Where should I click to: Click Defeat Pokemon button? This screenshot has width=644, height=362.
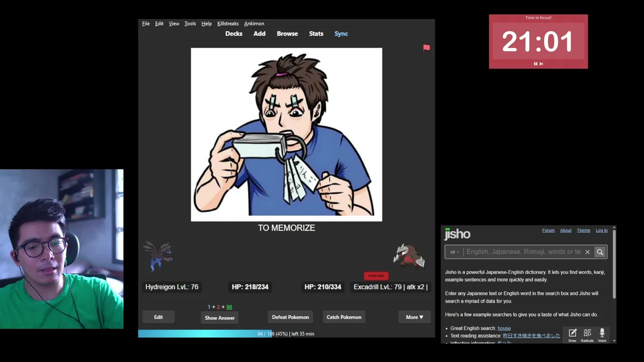[290, 317]
